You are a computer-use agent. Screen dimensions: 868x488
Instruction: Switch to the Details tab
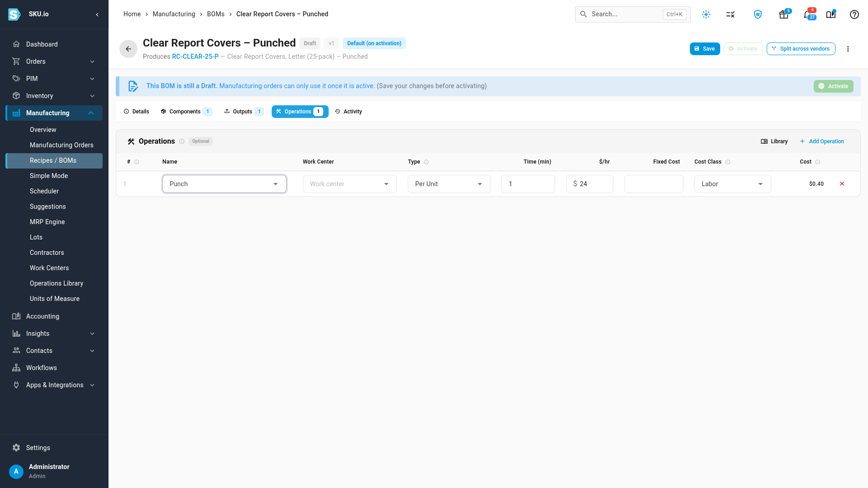pyautogui.click(x=137, y=112)
